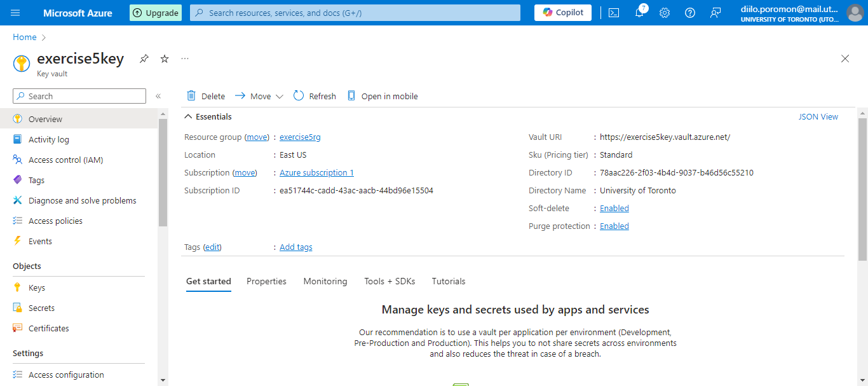Open the Monitoring tab
Screen dimensions: 868x386
325,281
